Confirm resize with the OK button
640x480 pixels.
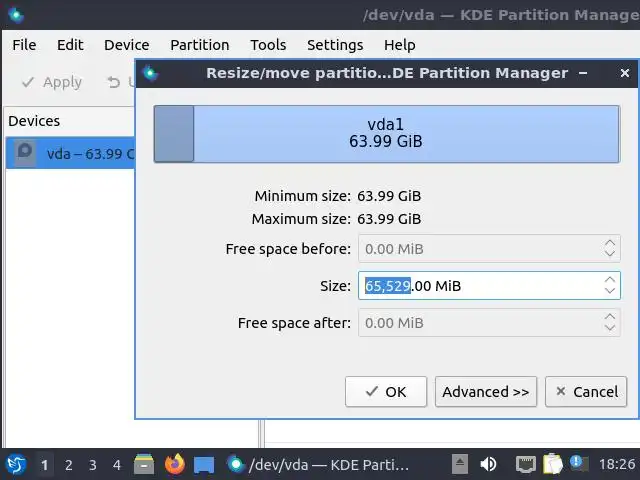386,391
